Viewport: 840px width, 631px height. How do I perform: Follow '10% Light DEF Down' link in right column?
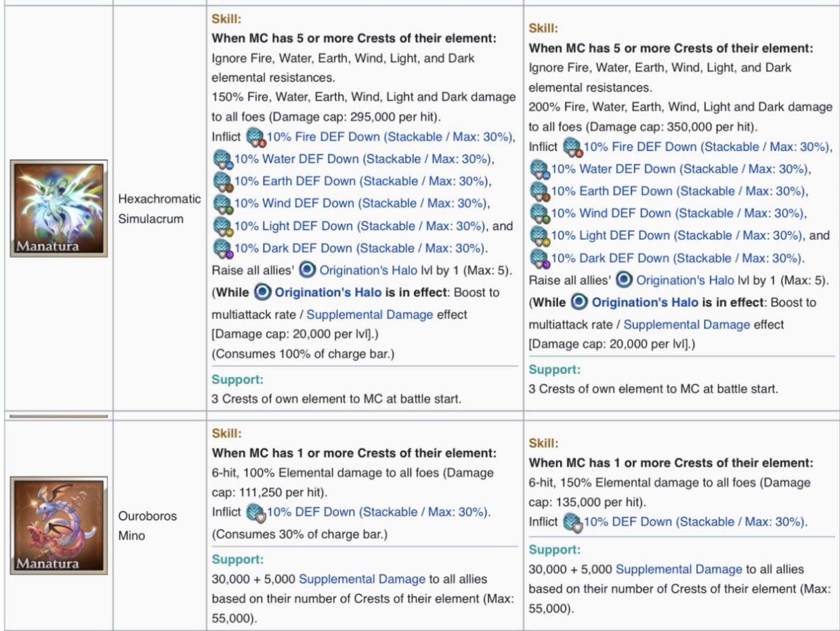(676, 235)
